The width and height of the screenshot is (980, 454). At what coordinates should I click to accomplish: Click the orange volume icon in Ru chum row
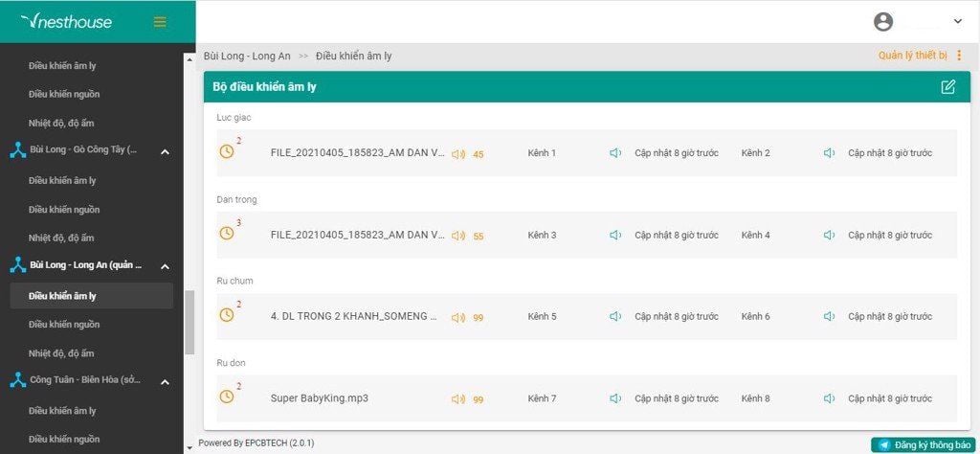(458, 318)
